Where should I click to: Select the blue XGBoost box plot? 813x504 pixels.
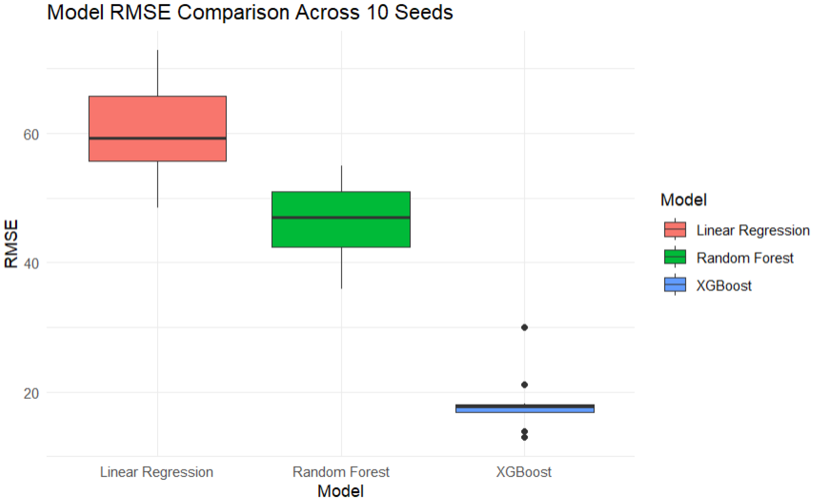pyautogui.click(x=524, y=409)
